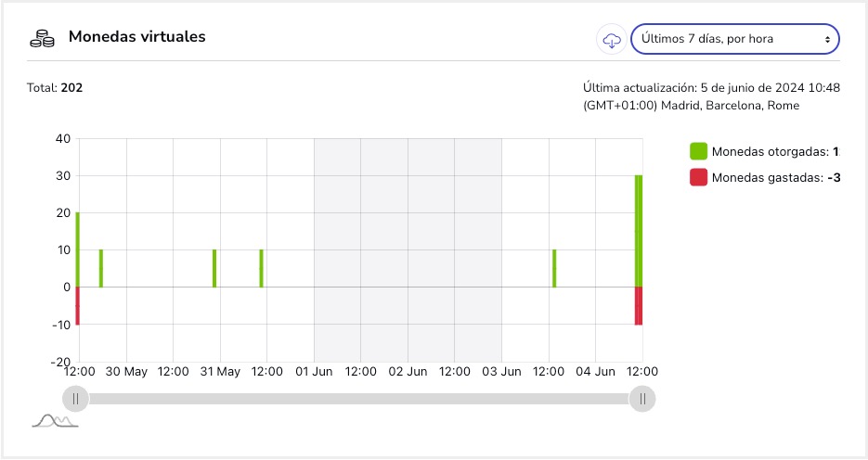Click the left handle of the range slider
Viewport: 868px width, 460px height.
click(75, 399)
